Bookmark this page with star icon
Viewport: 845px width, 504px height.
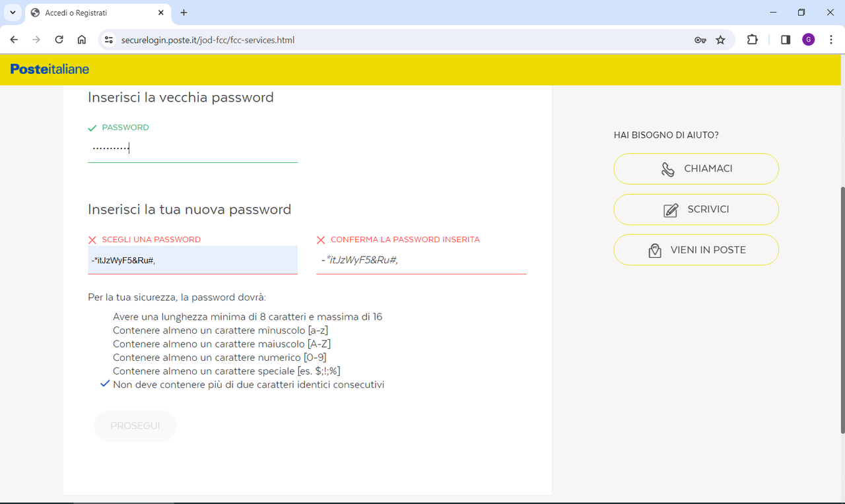point(720,40)
